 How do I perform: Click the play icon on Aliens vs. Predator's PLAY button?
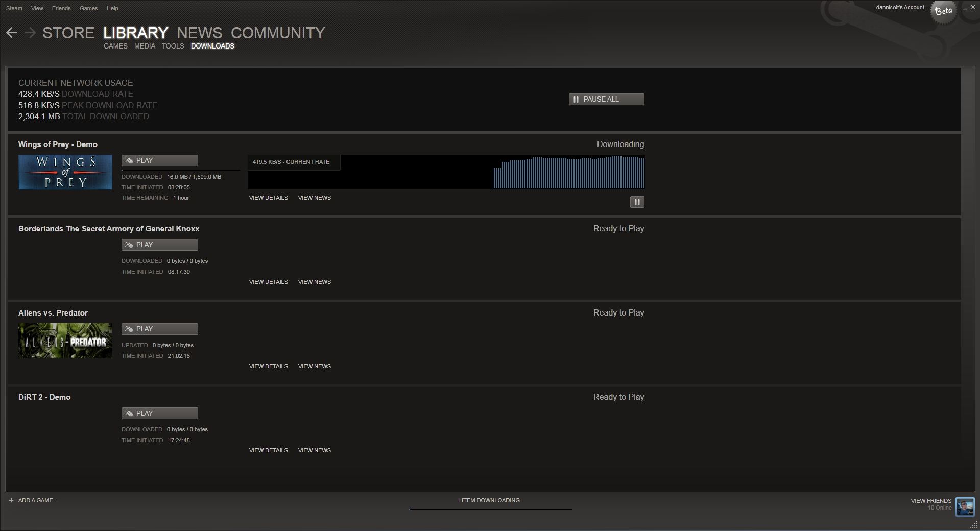point(128,329)
